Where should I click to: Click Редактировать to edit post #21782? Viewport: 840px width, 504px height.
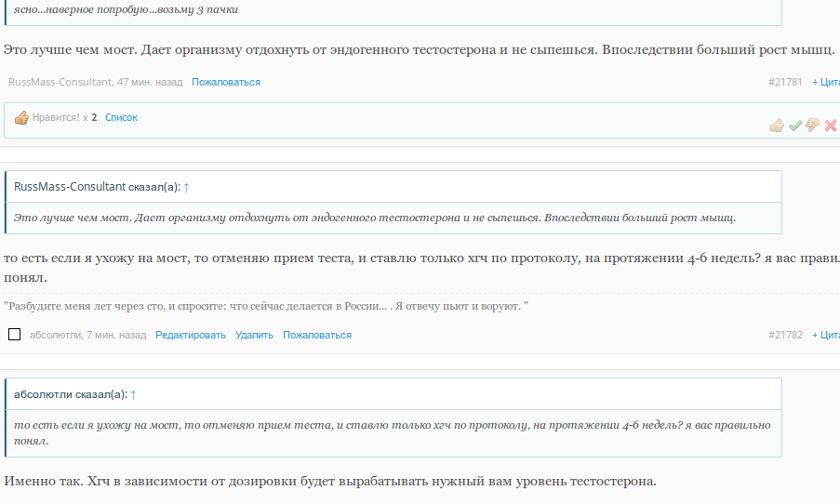[191, 335]
